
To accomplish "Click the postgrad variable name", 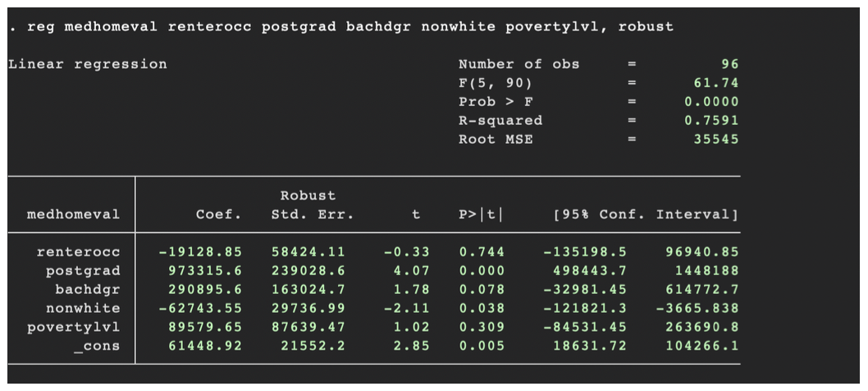I will [83, 270].
